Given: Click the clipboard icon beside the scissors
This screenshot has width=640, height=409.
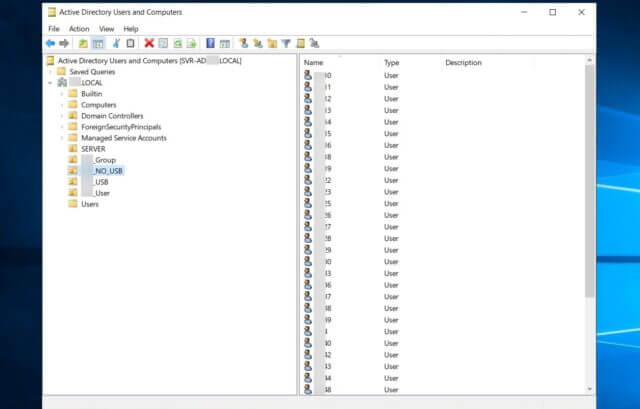Looking at the screenshot, I should tap(130, 43).
